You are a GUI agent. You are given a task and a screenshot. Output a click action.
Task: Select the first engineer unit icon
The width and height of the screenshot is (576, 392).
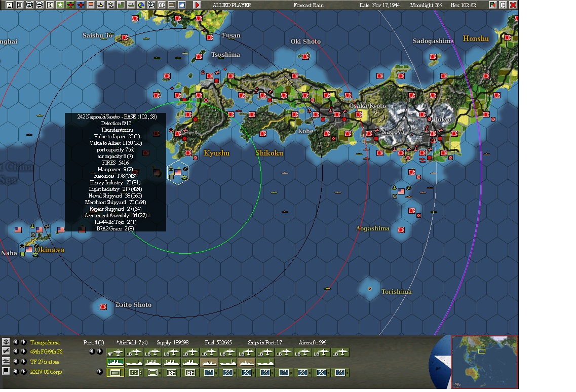tap(209, 373)
